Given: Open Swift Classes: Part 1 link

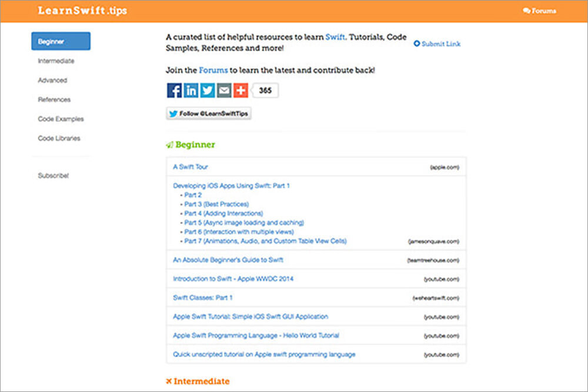Looking at the screenshot, I should pos(203,298).
